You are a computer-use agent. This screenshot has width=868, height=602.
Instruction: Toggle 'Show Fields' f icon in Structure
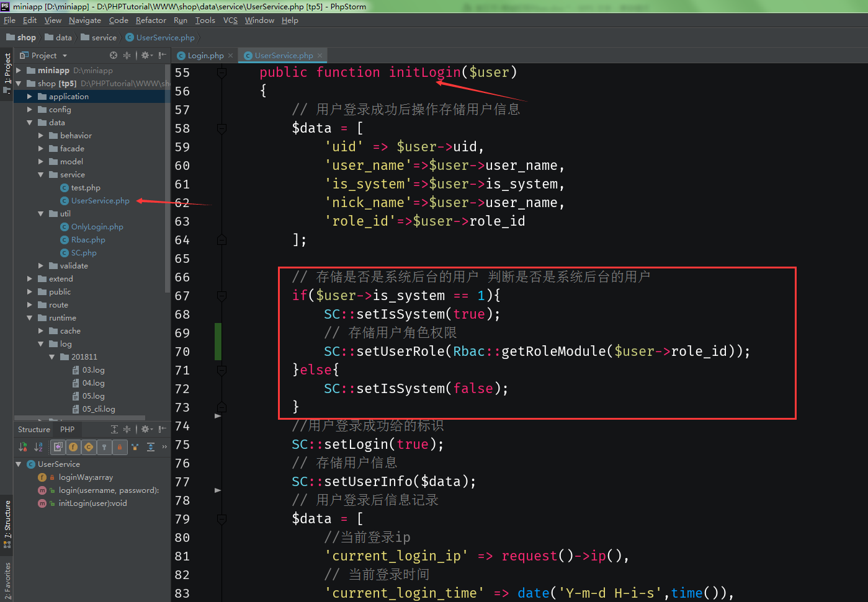click(73, 447)
